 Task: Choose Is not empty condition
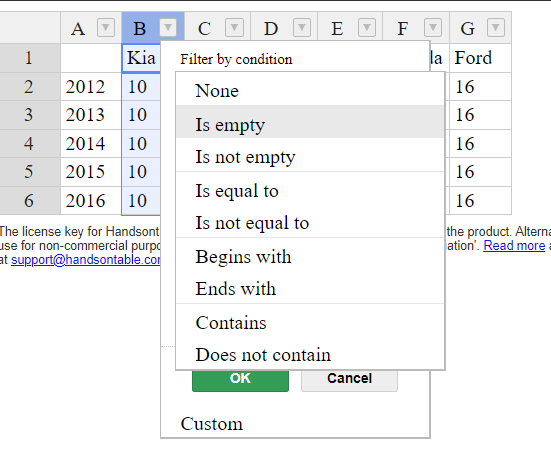tap(310, 155)
